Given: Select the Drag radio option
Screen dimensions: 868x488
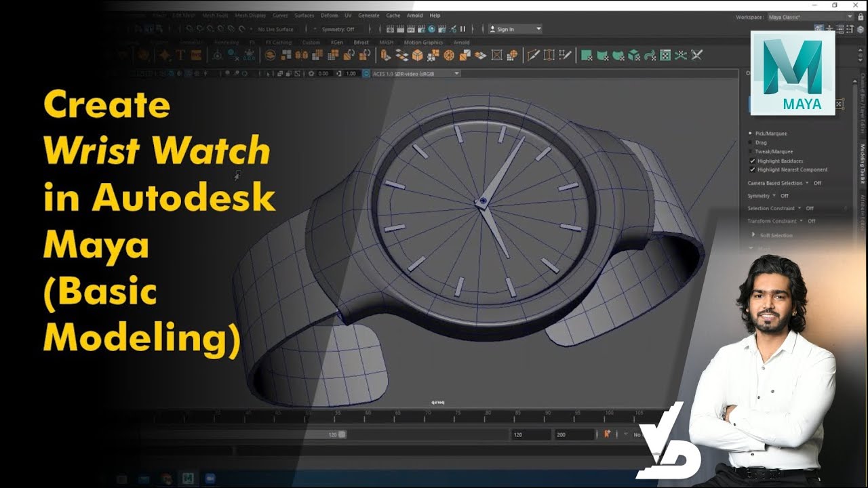Looking at the screenshot, I should coord(750,142).
